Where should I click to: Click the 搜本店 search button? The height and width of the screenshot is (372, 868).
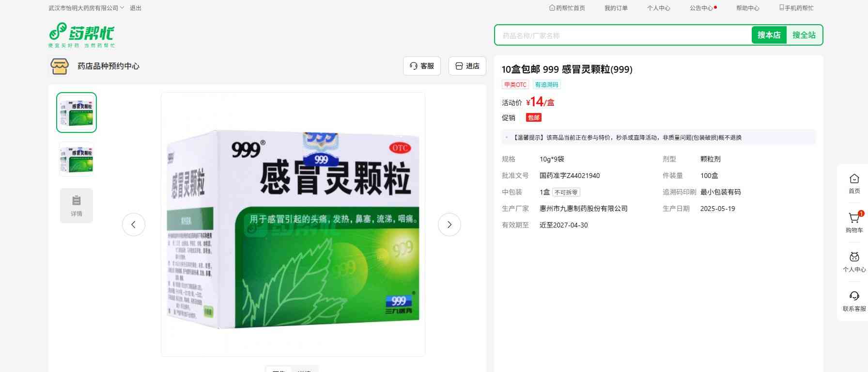(x=769, y=35)
